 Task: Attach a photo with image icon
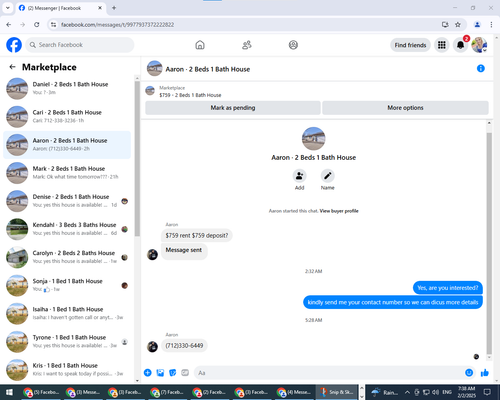160,373
